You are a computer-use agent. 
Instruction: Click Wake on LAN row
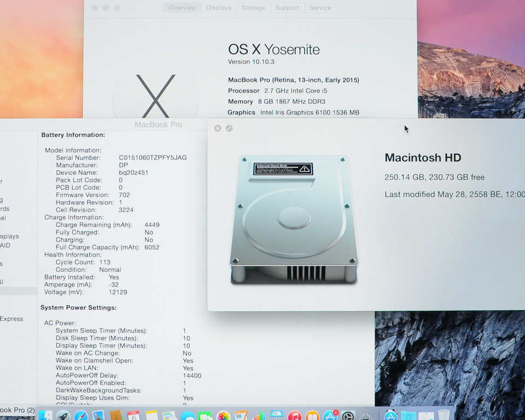(125, 368)
